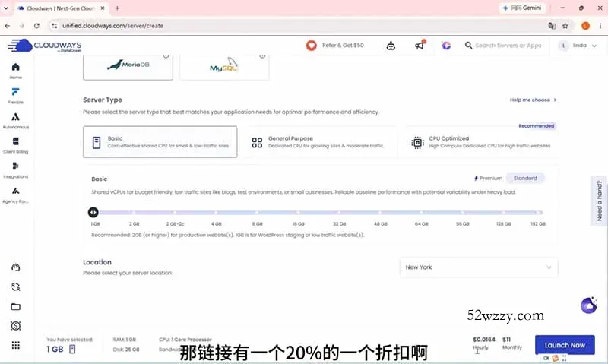Click the site information icon in address bar
Screen dimensions: 608x364
tap(54, 26)
